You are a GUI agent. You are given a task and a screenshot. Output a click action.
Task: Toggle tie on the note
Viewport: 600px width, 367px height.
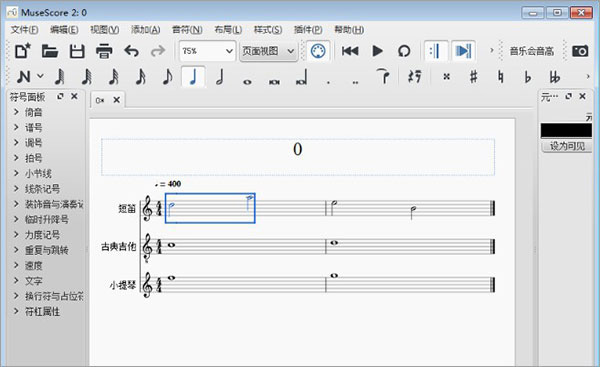point(383,76)
